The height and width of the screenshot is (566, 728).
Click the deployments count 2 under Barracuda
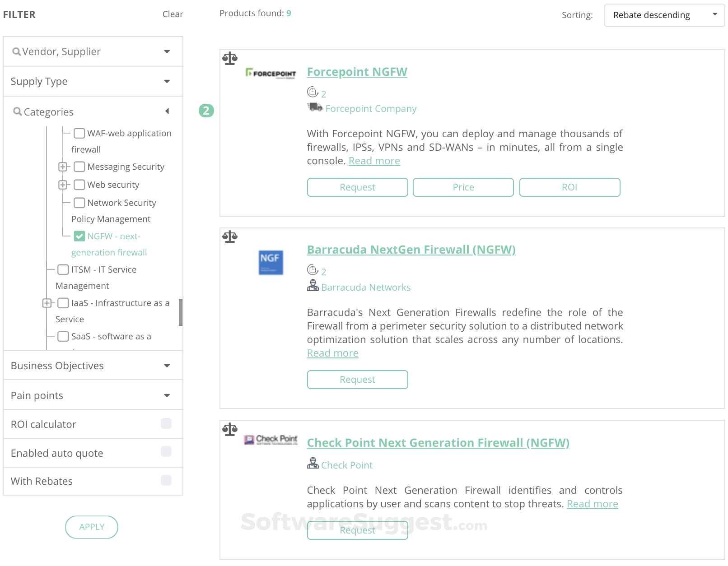tap(324, 272)
